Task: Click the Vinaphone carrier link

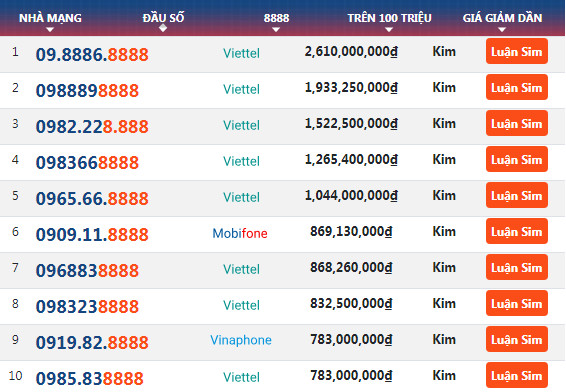Action: click(x=241, y=340)
